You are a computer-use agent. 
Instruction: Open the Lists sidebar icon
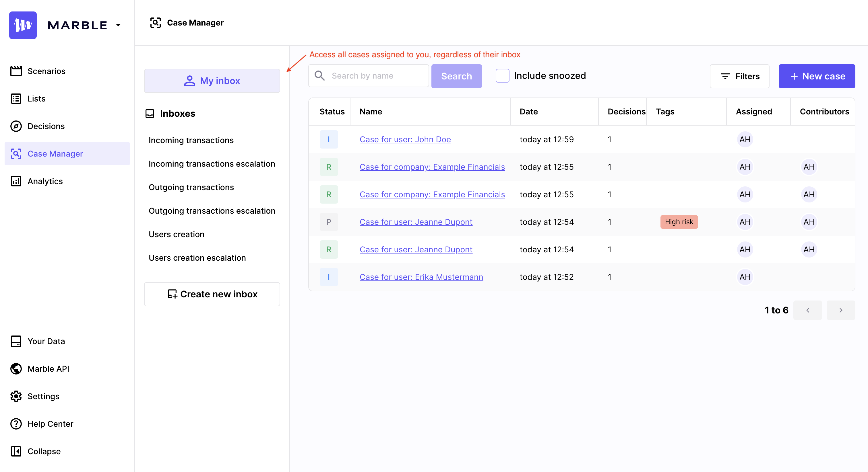pyautogui.click(x=16, y=99)
